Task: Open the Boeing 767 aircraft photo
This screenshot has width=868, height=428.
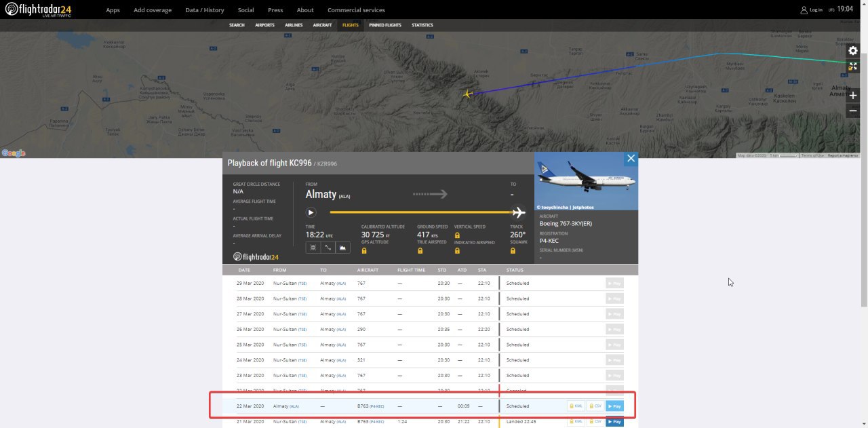Action: (x=586, y=181)
